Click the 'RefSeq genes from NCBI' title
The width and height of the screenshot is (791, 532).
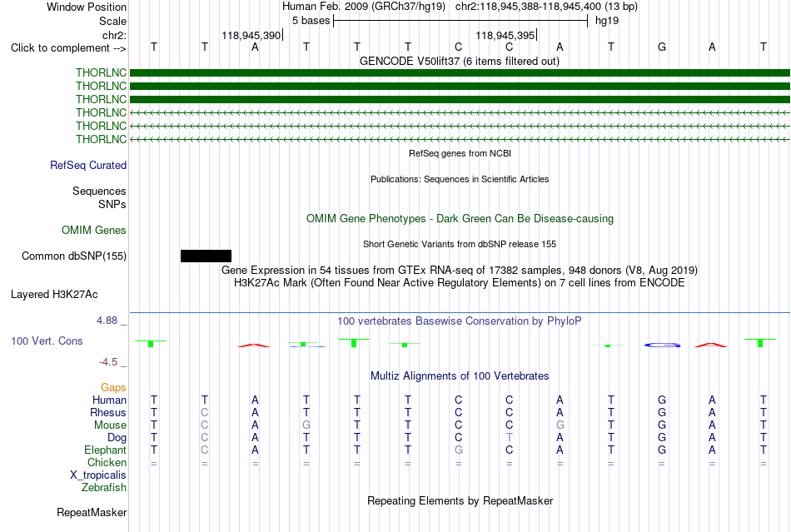click(460, 153)
